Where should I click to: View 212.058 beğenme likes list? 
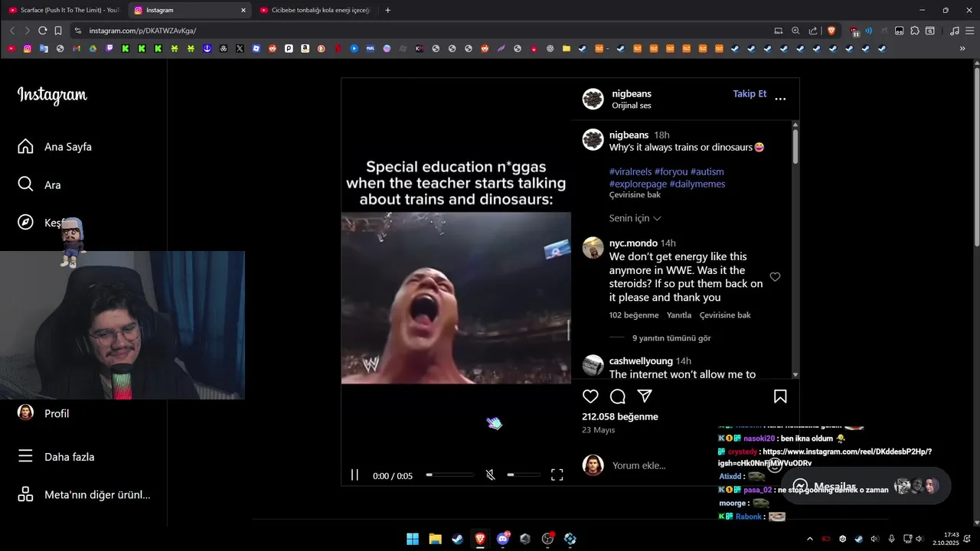click(x=620, y=417)
